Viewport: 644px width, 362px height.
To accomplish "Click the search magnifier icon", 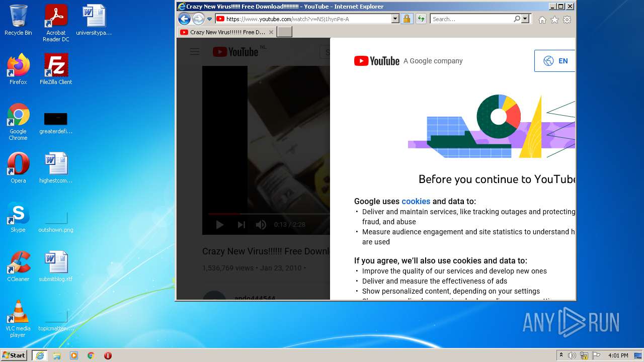I will click(x=517, y=19).
